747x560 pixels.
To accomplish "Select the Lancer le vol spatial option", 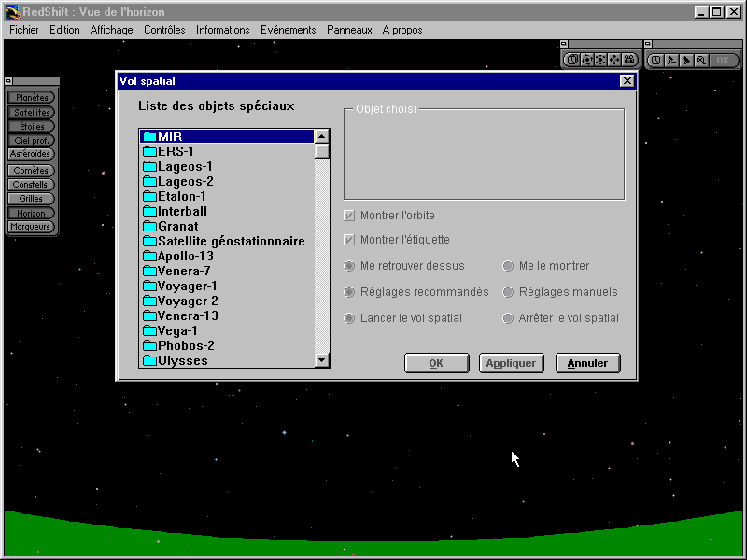I will coord(349,318).
